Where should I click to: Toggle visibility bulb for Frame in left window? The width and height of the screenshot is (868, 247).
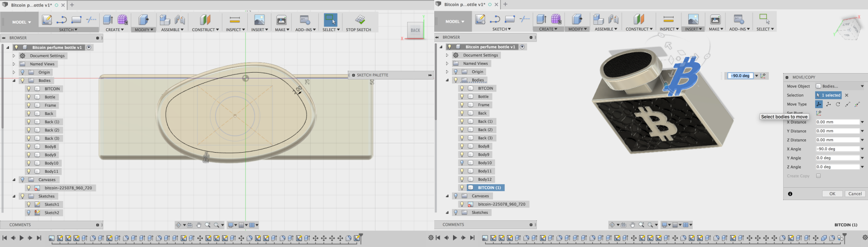29,105
